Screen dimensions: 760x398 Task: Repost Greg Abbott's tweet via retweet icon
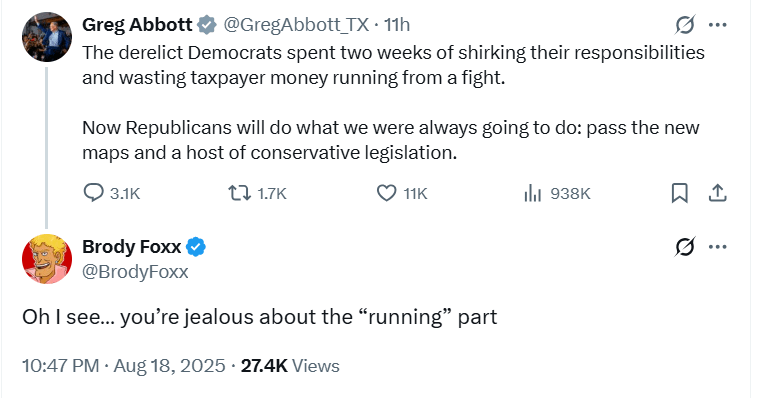[239, 193]
